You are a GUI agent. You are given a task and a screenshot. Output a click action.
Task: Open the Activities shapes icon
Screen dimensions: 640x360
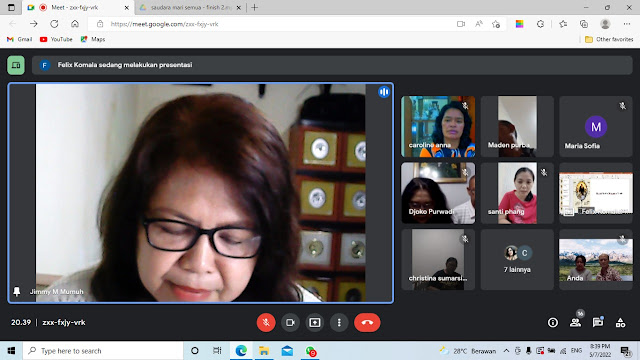click(620, 322)
